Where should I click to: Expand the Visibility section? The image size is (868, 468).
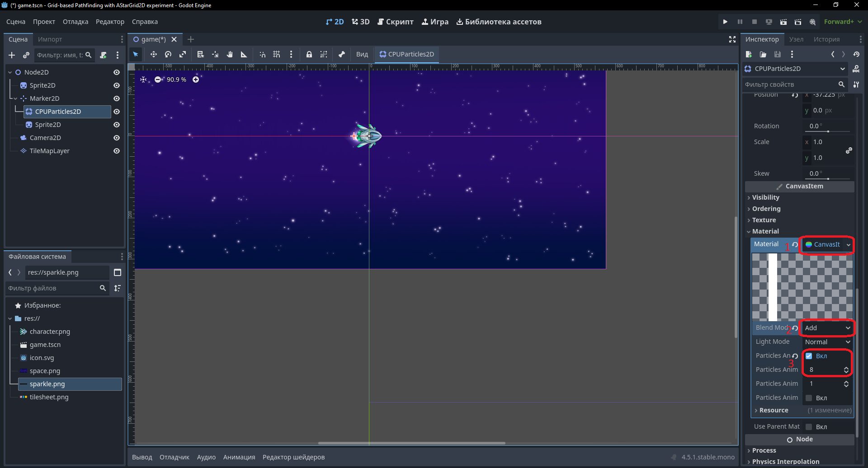click(800, 197)
